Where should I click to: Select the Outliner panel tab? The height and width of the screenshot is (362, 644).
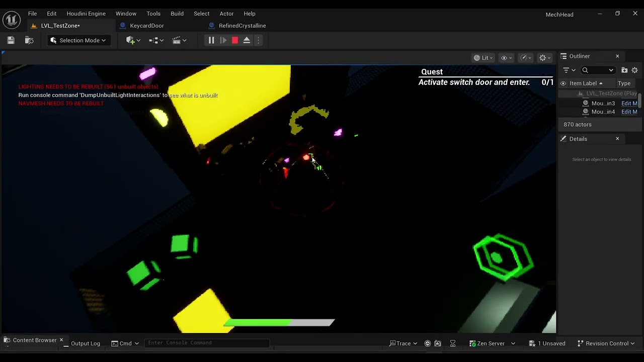pos(580,56)
